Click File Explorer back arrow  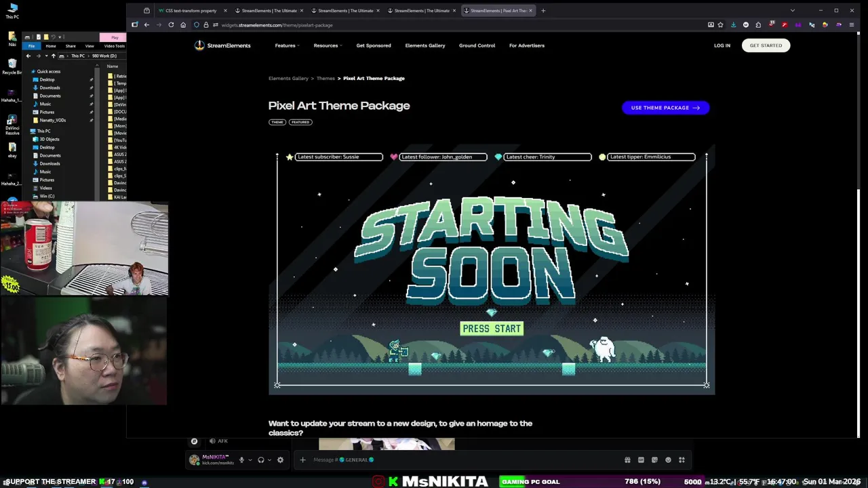click(x=28, y=56)
